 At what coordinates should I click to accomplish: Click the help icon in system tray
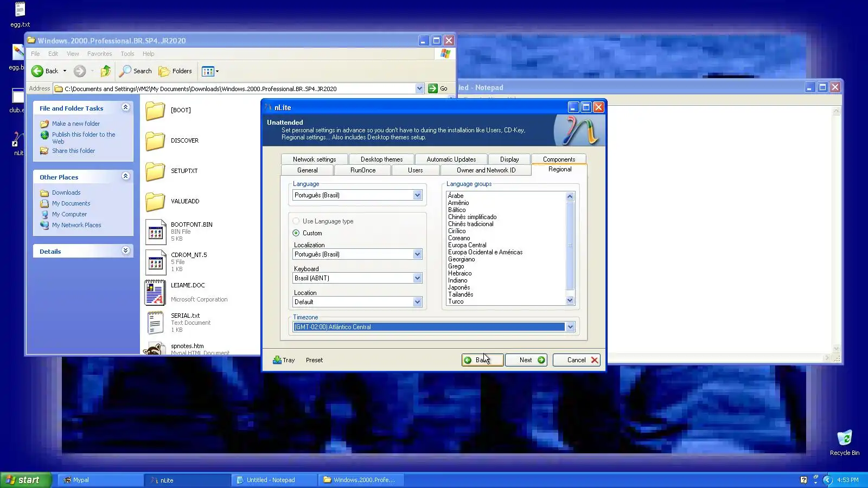(x=804, y=480)
